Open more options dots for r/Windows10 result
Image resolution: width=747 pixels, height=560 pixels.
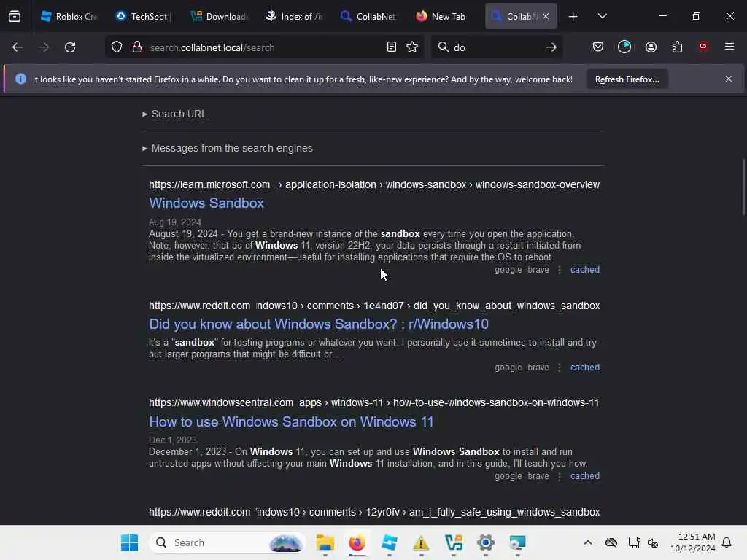pos(560,367)
